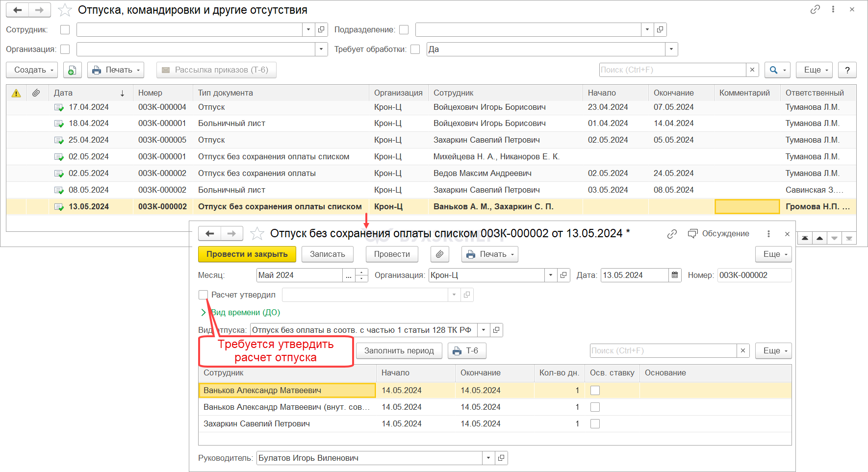Screen dimensions: 868x472
Task: Open the Печать menu in the document form
Action: (x=489, y=254)
